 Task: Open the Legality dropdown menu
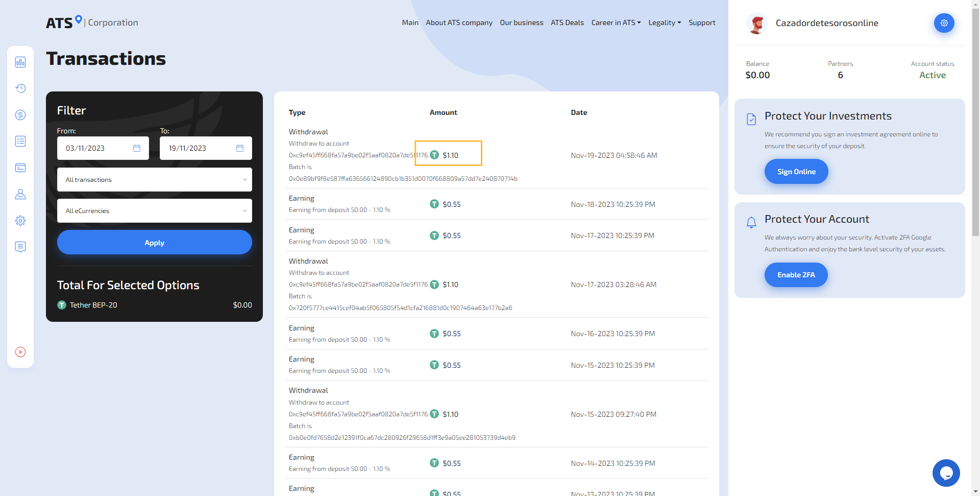[x=664, y=22]
